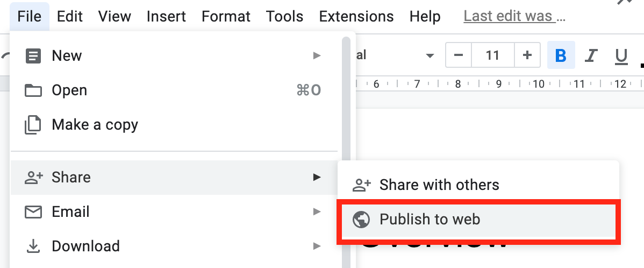Toggle italic formatting

(x=591, y=55)
